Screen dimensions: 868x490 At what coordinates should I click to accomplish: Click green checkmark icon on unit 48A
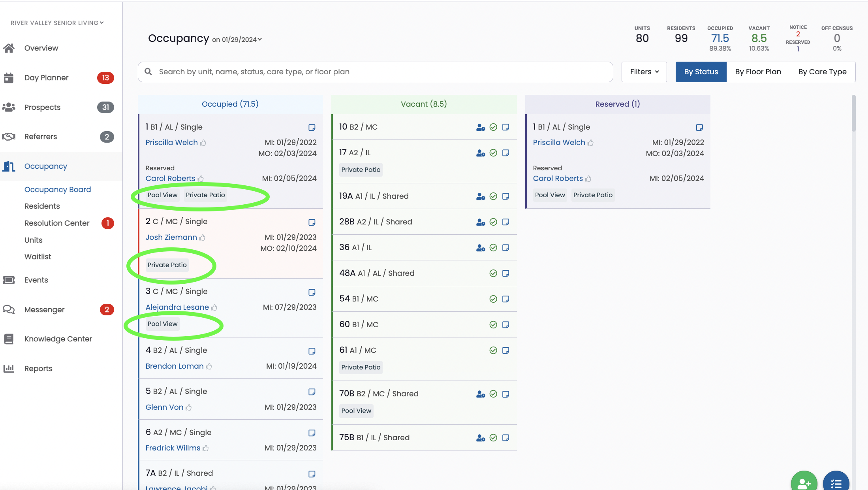click(493, 273)
